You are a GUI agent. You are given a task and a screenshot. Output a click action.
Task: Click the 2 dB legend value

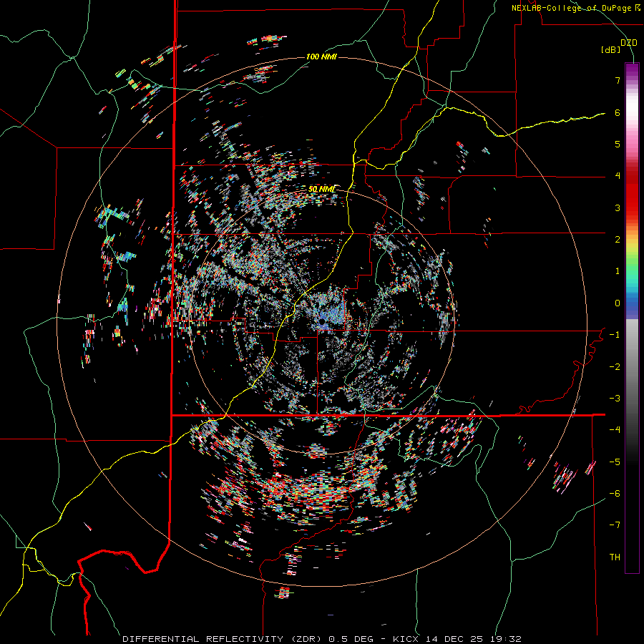tap(618, 240)
